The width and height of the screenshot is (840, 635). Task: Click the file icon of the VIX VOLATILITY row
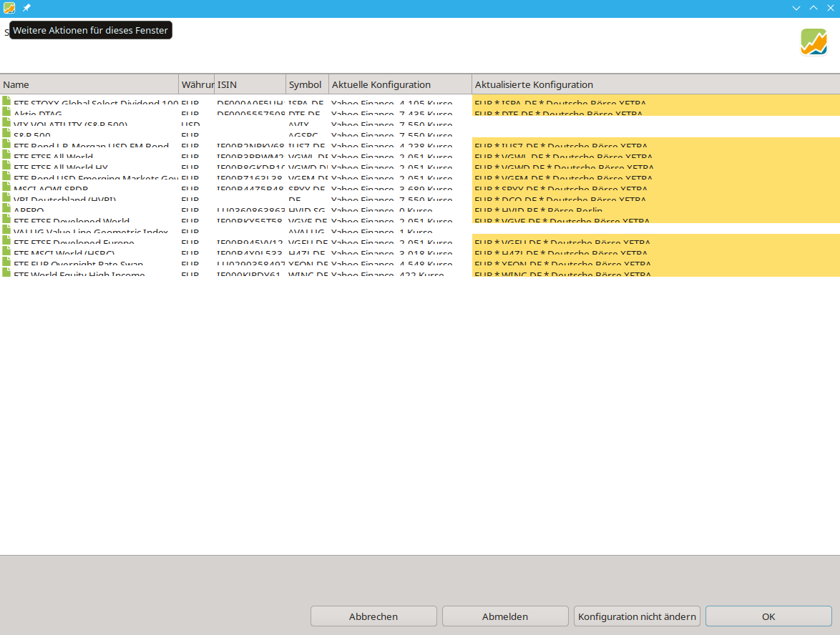[x=7, y=123]
